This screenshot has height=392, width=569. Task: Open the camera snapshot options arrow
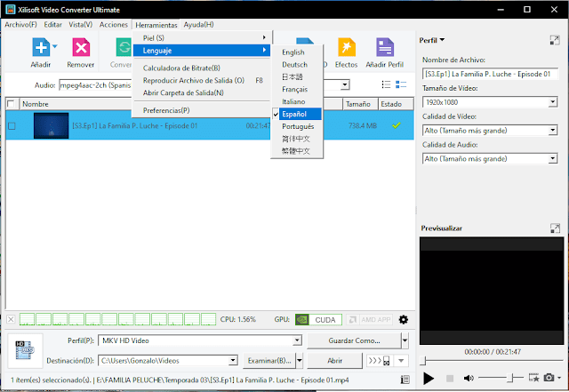[559, 378]
